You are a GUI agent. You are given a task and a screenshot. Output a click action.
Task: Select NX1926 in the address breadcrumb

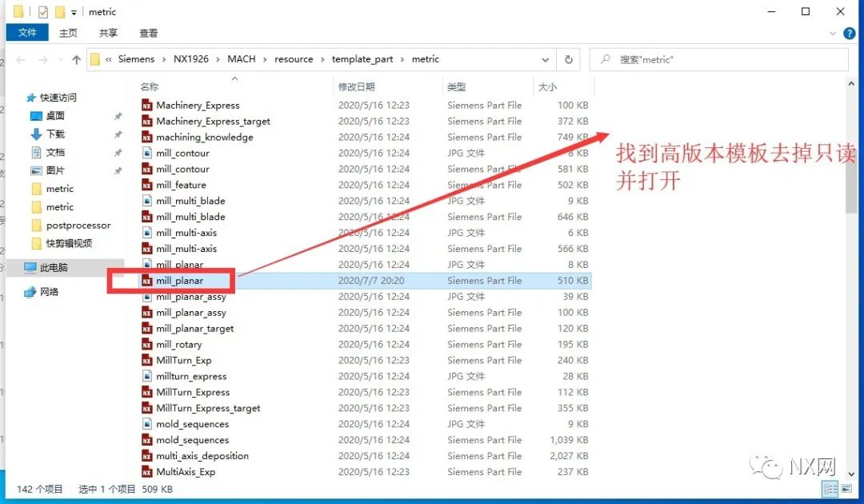pyautogui.click(x=190, y=59)
